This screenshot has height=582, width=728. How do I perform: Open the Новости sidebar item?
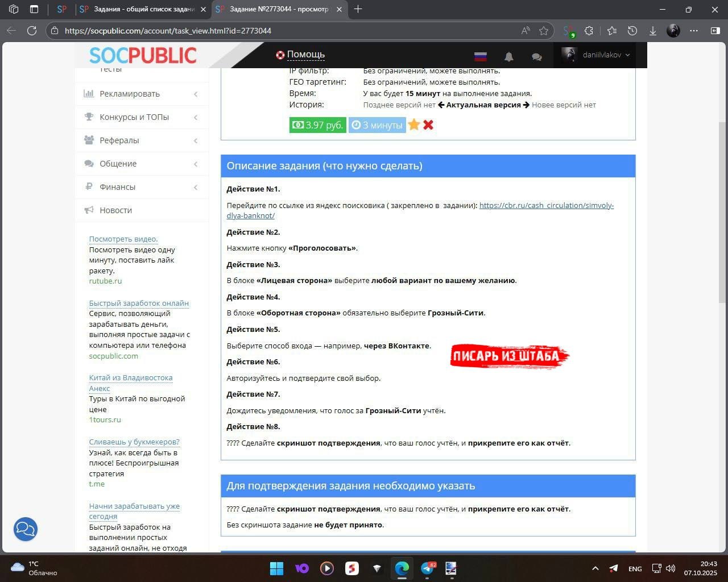tap(115, 210)
